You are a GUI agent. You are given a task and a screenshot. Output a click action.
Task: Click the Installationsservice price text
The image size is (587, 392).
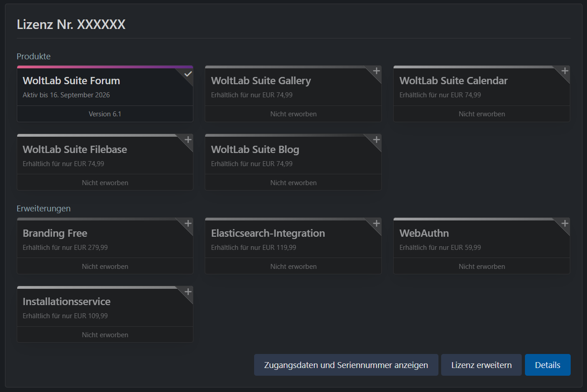click(x=65, y=316)
